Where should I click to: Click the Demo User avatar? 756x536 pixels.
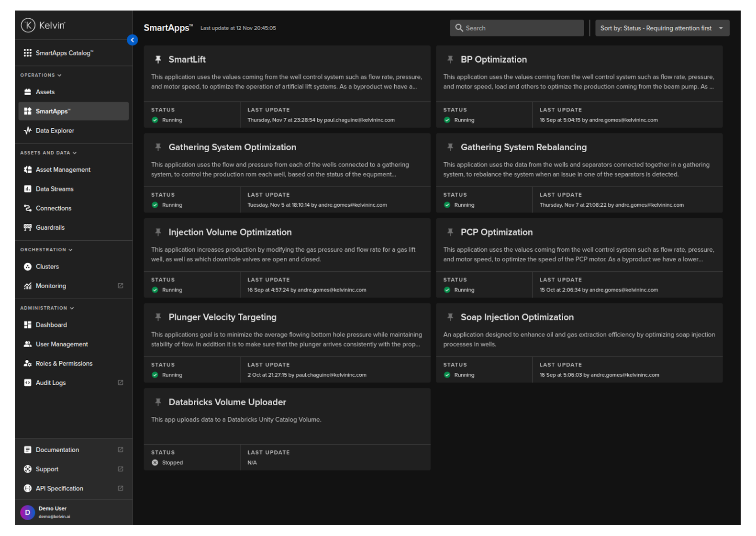28,512
